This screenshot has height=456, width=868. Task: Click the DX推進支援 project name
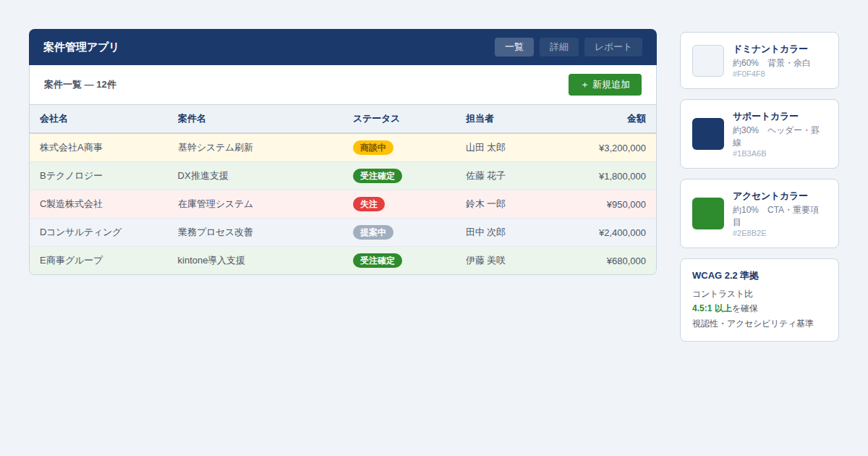point(203,176)
